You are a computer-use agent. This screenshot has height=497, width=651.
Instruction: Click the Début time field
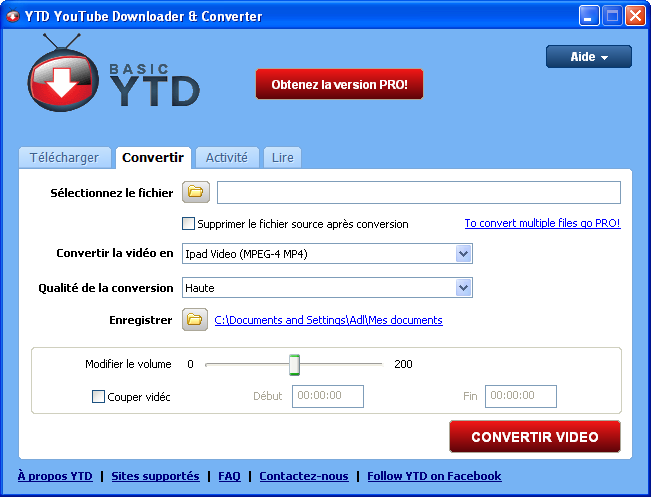coord(328,396)
